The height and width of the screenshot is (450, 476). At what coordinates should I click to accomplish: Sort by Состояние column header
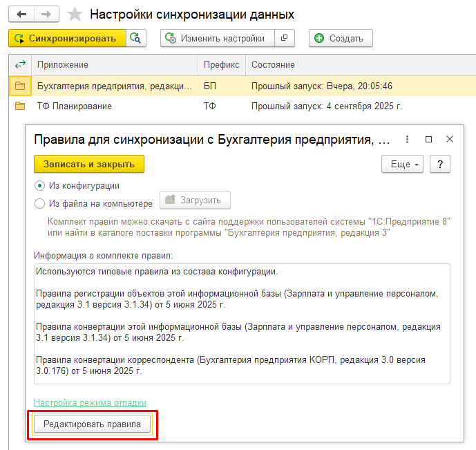coord(361,65)
